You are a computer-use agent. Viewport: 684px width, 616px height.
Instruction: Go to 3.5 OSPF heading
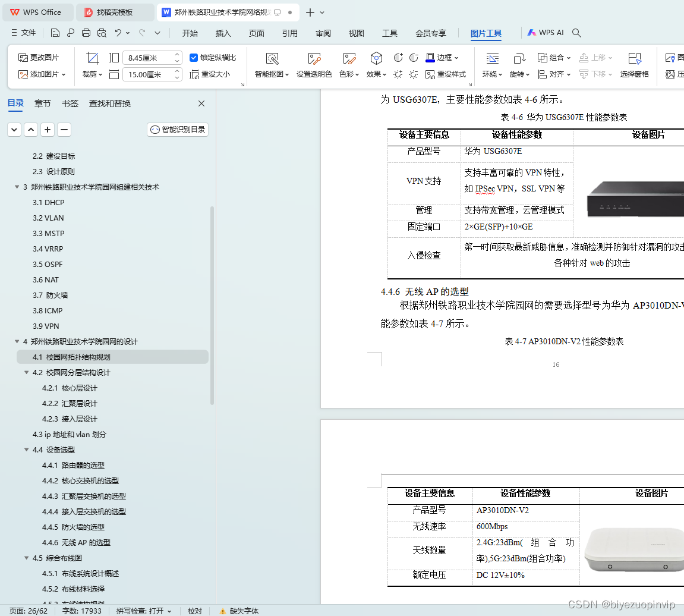click(48, 264)
